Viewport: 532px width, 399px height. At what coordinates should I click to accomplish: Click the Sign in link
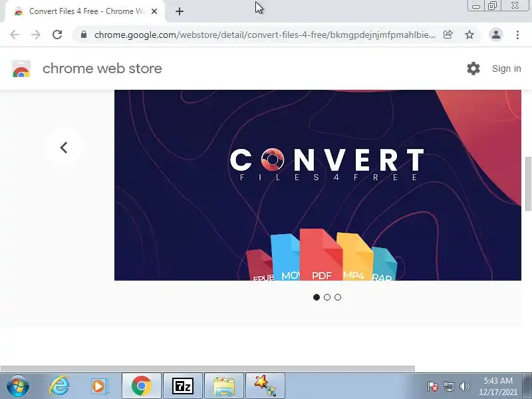coord(506,68)
